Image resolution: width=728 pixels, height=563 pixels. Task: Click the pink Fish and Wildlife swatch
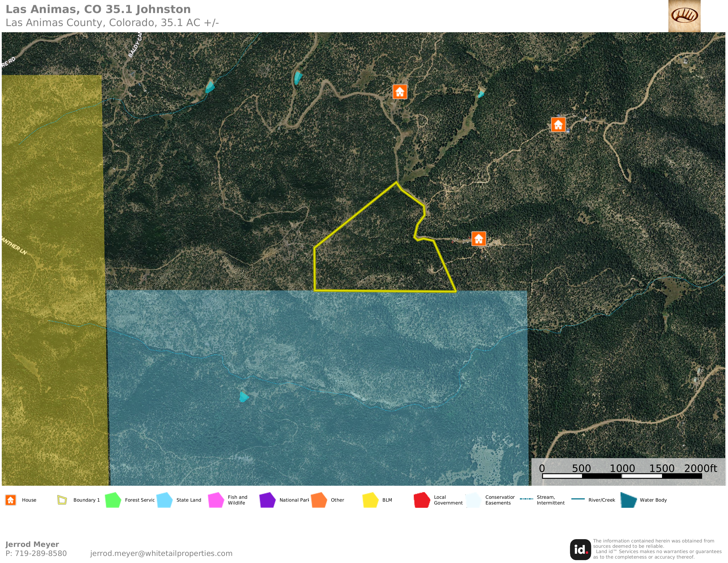(x=216, y=500)
